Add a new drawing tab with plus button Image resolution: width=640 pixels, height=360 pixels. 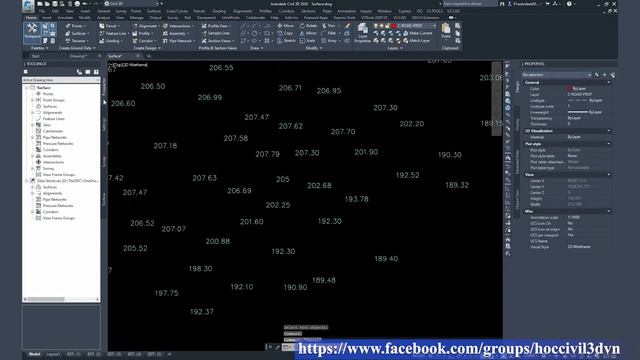(x=149, y=56)
